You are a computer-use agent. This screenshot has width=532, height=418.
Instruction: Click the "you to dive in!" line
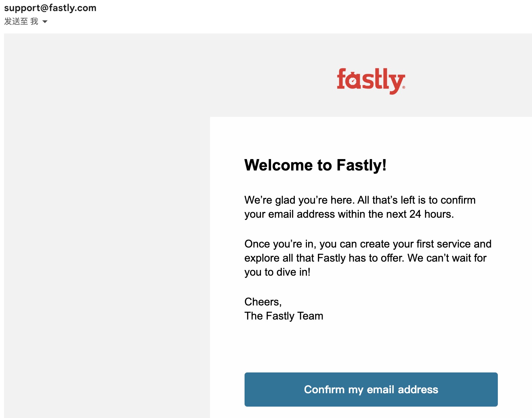pyautogui.click(x=277, y=272)
